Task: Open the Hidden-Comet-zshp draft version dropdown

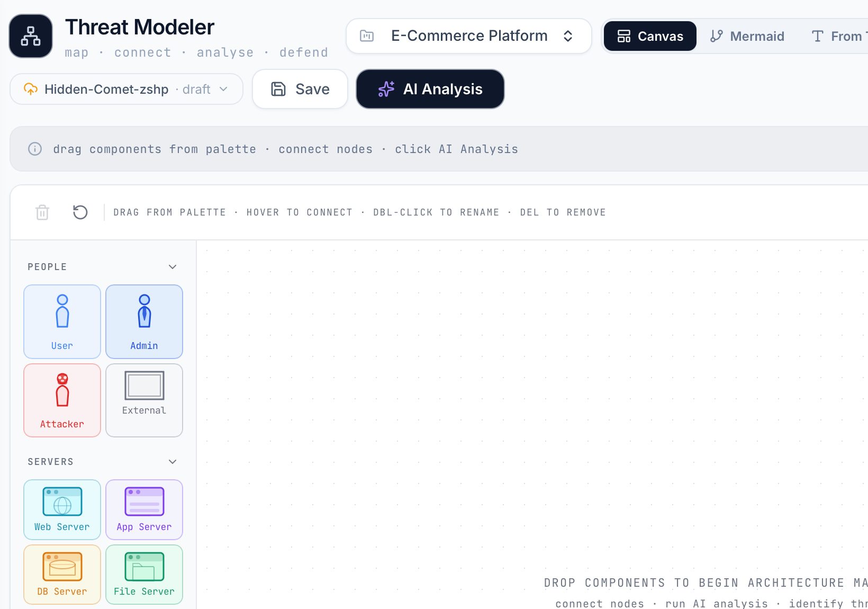Action: tap(126, 89)
